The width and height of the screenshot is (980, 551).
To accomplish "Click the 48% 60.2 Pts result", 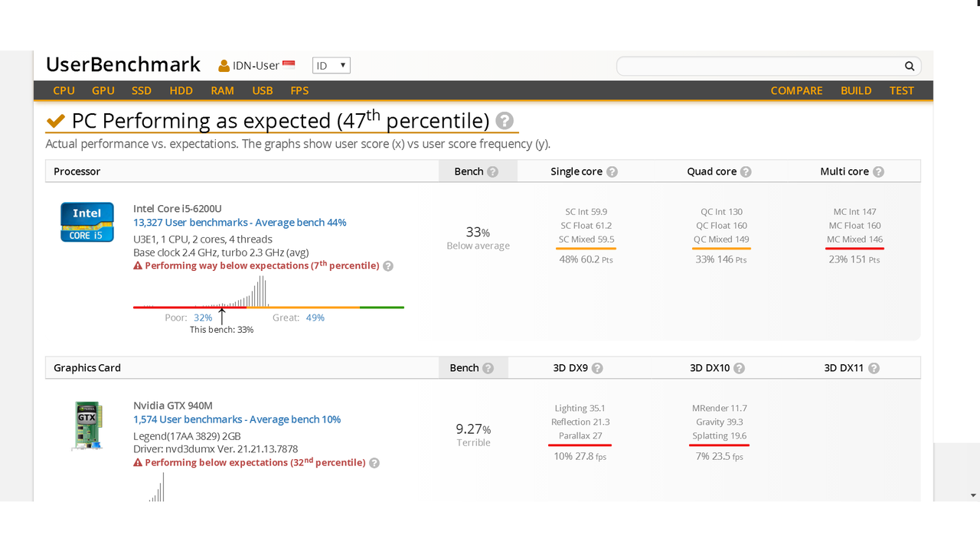I will click(x=586, y=259).
